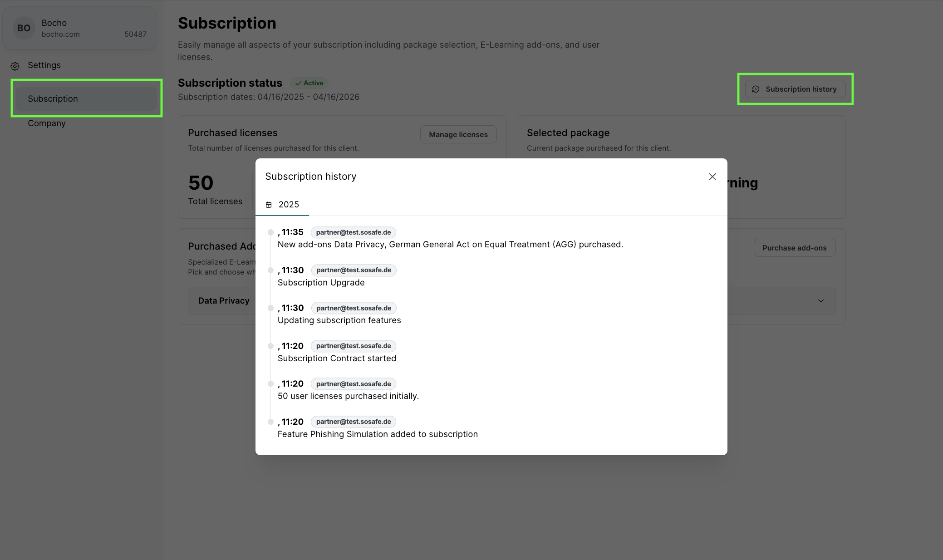The width and height of the screenshot is (943, 560).
Task: Click the Settings gear icon
Action: pyautogui.click(x=15, y=66)
